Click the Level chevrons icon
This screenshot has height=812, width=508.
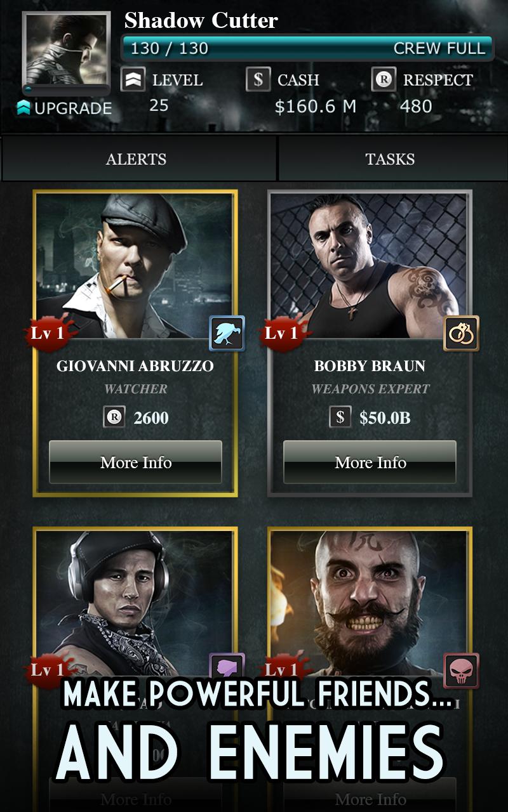coord(133,79)
